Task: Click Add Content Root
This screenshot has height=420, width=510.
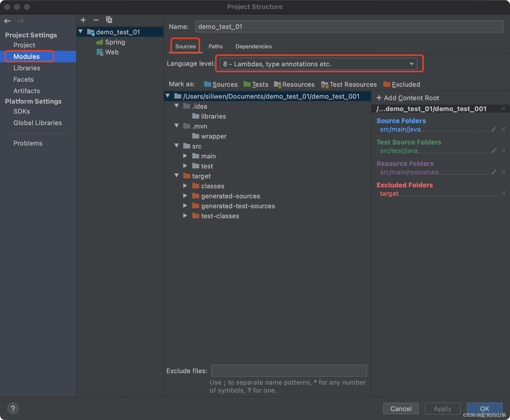Action: (x=408, y=98)
